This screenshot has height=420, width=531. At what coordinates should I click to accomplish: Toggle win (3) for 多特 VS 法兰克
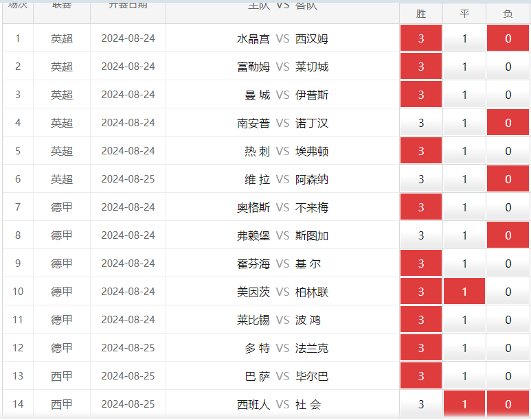421,347
